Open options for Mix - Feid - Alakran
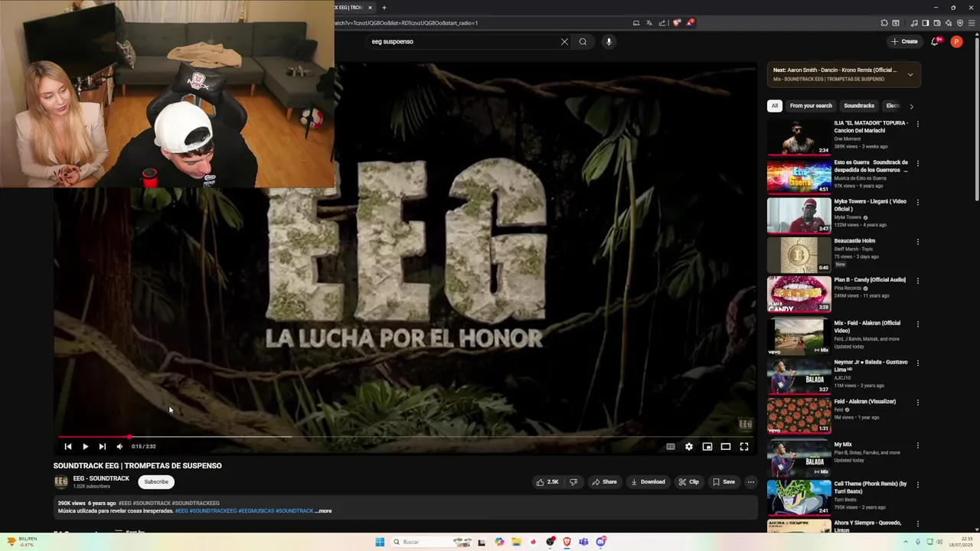 [917, 324]
